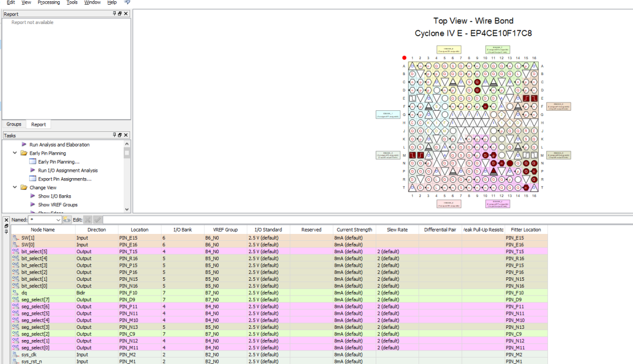Click the Node Name column header

tap(43, 230)
